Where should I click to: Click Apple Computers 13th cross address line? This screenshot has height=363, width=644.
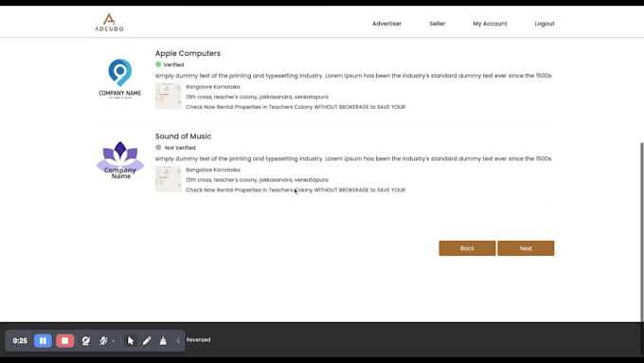coord(257,97)
